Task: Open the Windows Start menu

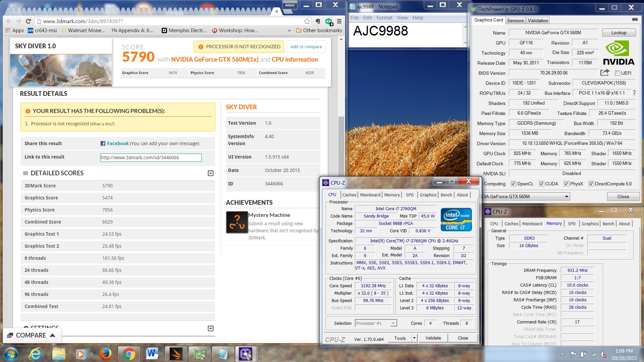Action: [x=11, y=354]
